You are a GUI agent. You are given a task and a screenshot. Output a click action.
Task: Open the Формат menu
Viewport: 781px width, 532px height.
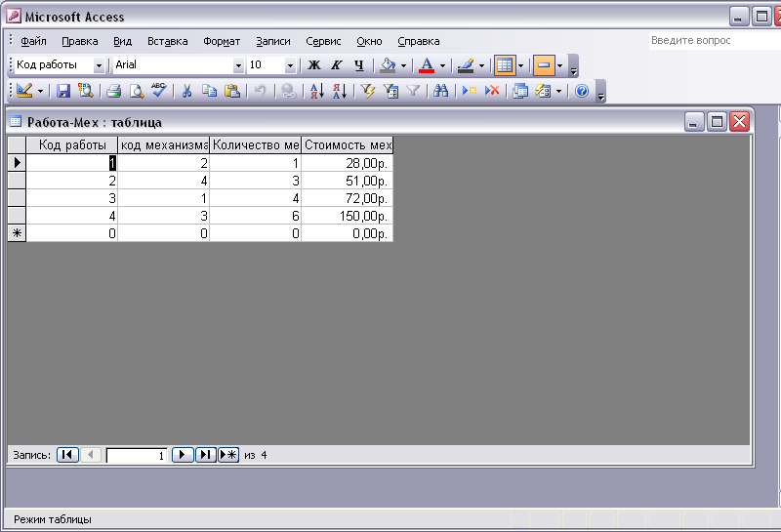pos(222,41)
